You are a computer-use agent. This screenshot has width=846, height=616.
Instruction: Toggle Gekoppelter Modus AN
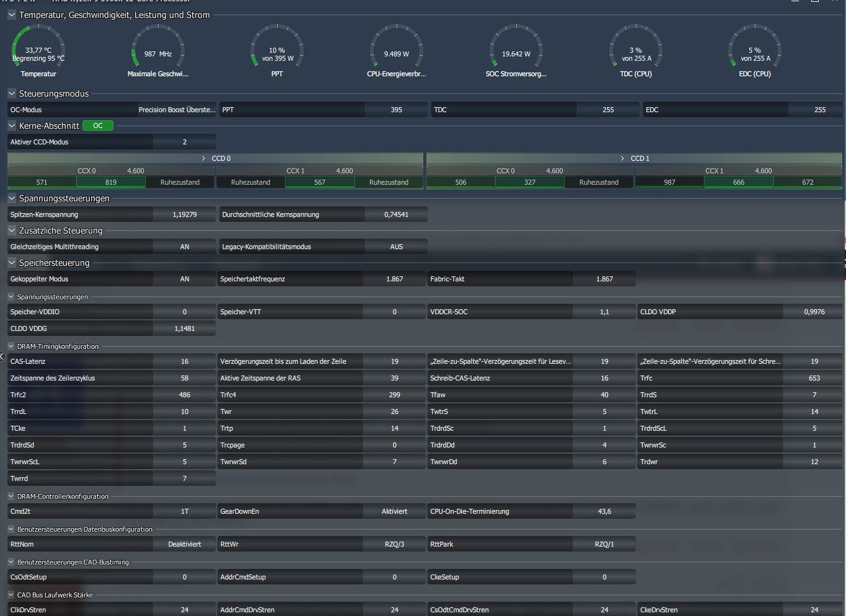click(x=185, y=279)
